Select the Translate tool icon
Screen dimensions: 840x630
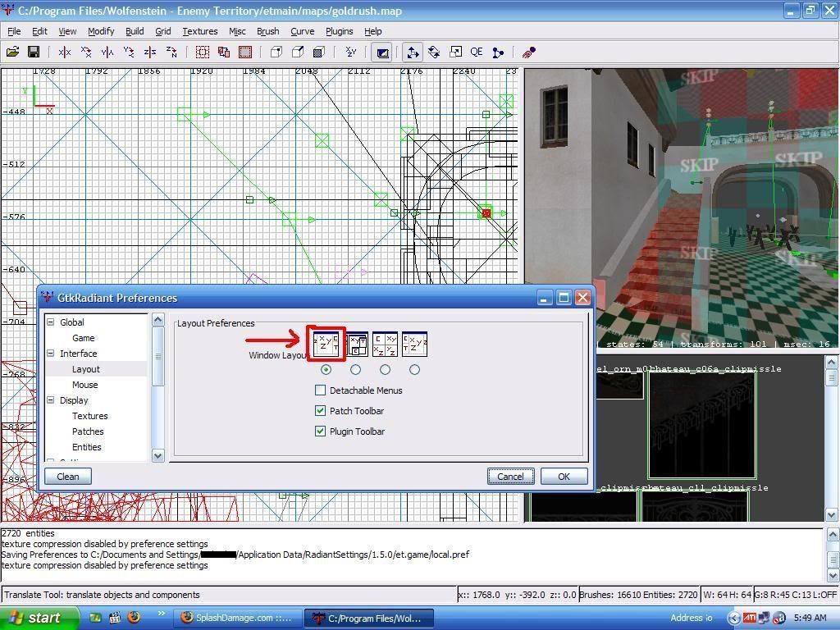tap(413, 52)
